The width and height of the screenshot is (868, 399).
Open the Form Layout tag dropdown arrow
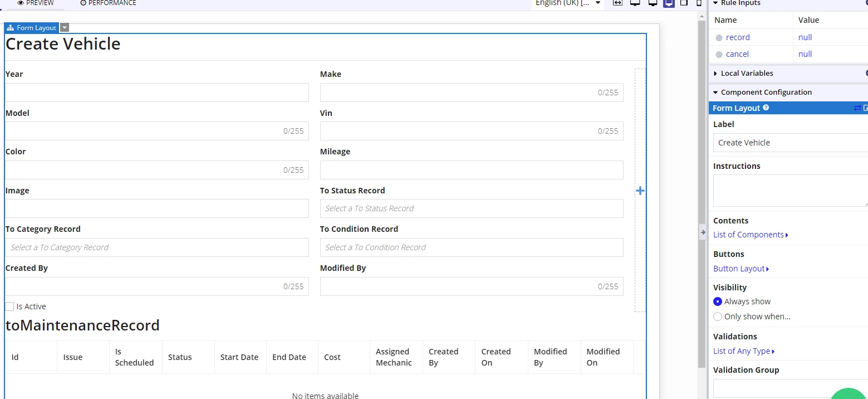65,28
